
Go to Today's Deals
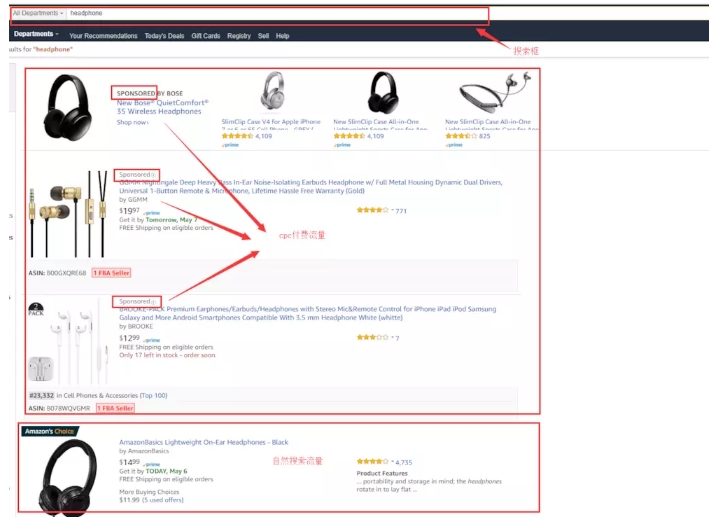pyautogui.click(x=166, y=36)
